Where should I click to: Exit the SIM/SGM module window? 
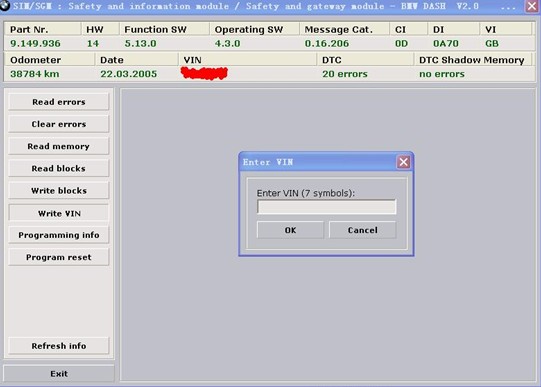pyautogui.click(x=59, y=374)
